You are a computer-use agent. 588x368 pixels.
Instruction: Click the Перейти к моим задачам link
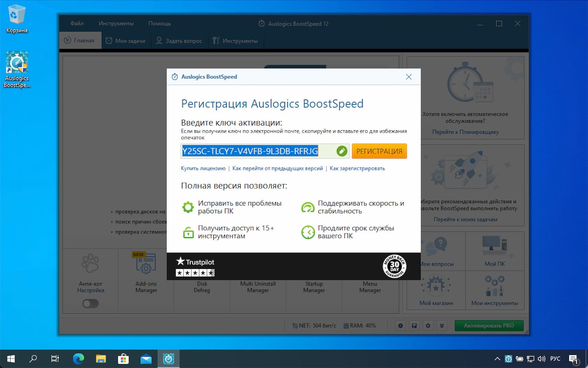click(465, 219)
